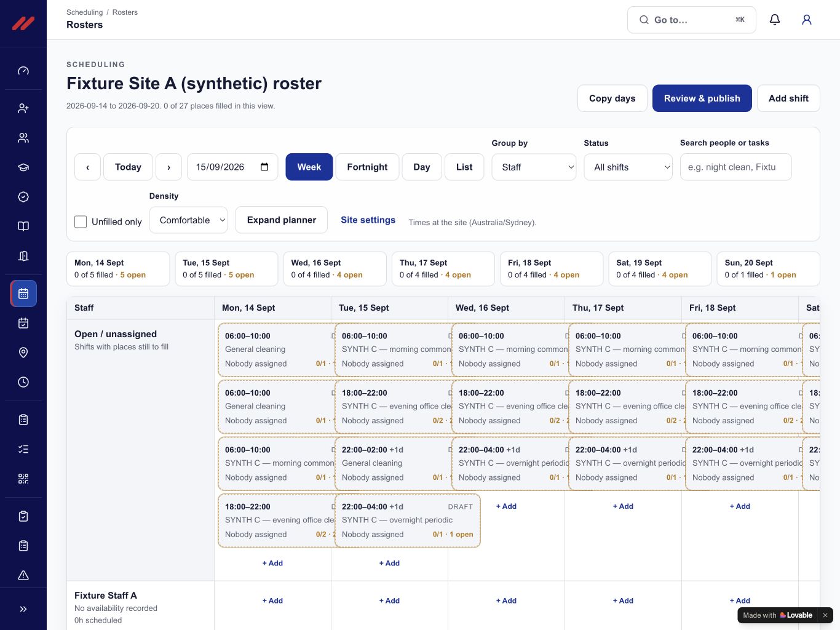The width and height of the screenshot is (840, 630).
Task: Close the Made with Lovable badge
Action: tap(825, 615)
